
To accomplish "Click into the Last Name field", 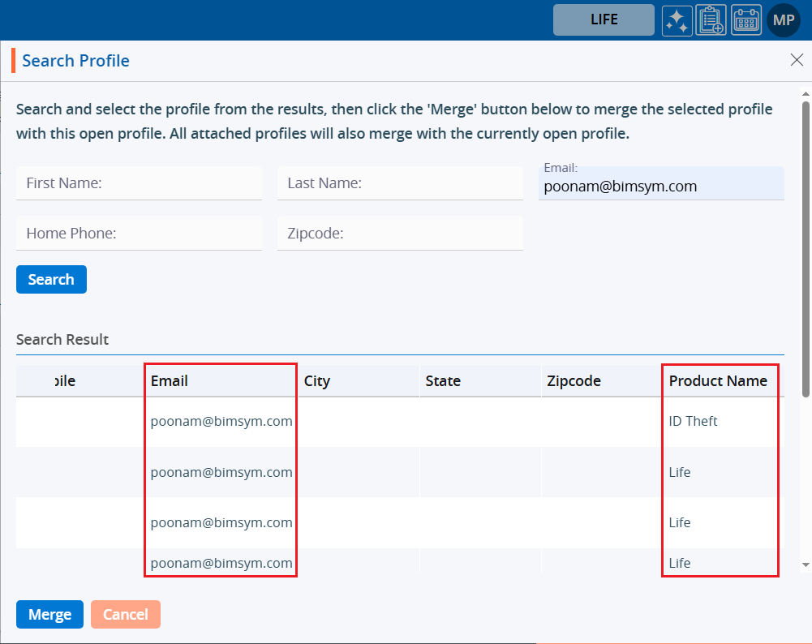I will (400, 184).
